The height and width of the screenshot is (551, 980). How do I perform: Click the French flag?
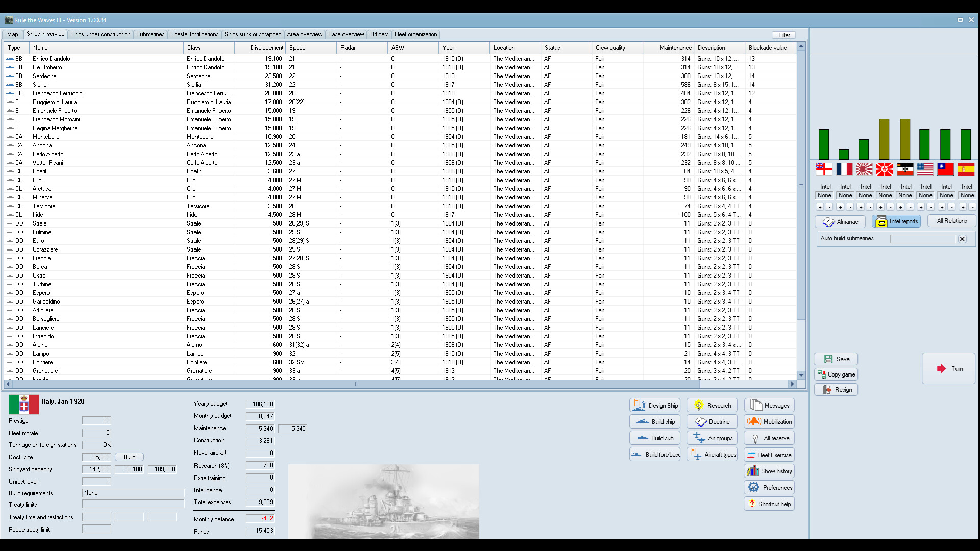pyautogui.click(x=845, y=169)
